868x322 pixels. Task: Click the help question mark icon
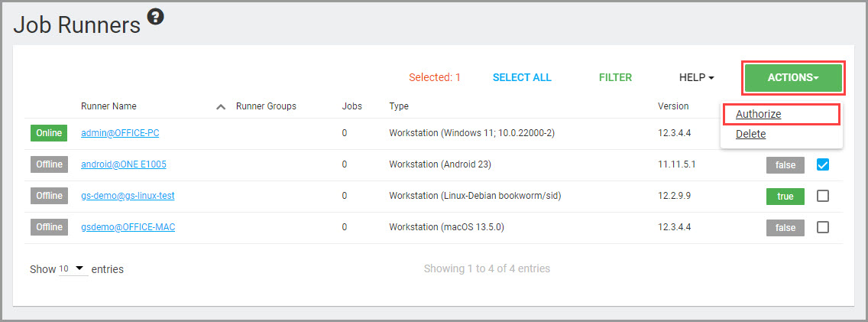155,17
